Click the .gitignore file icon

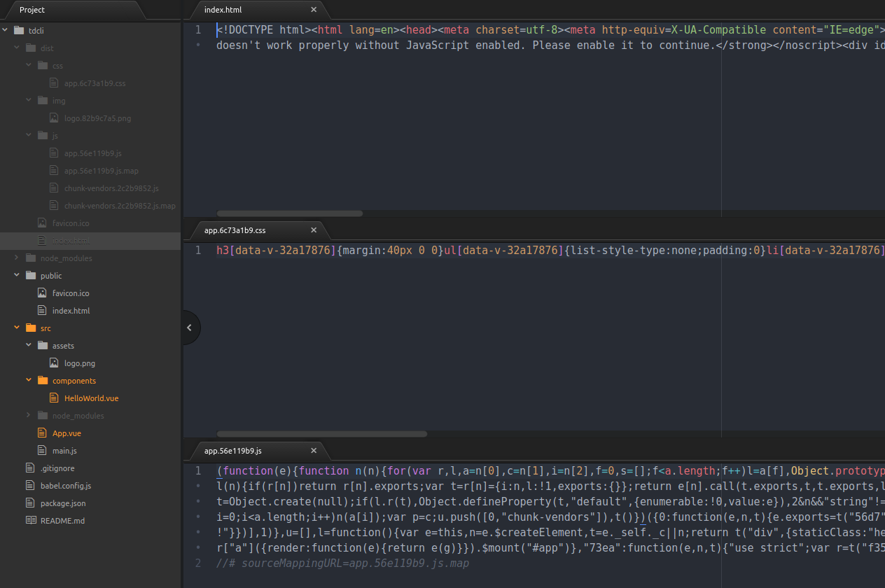pos(30,468)
